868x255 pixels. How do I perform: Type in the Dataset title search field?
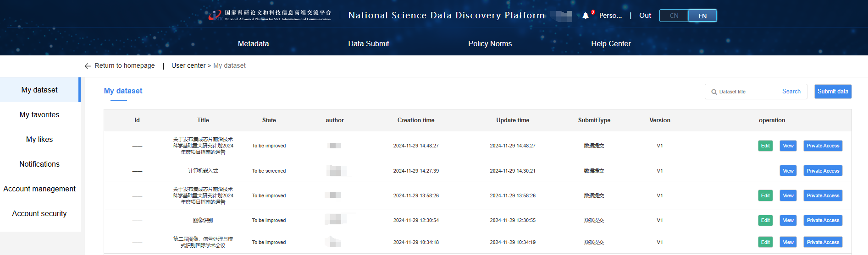(x=747, y=92)
